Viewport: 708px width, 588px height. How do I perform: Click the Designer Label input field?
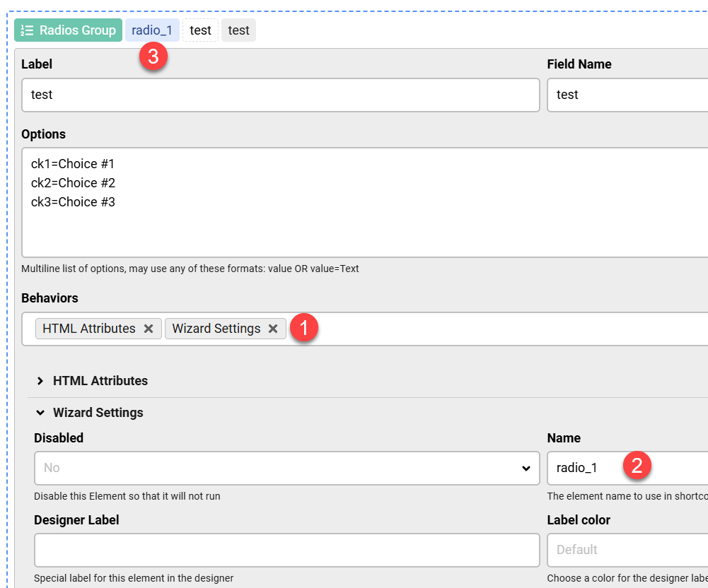(283, 550)
